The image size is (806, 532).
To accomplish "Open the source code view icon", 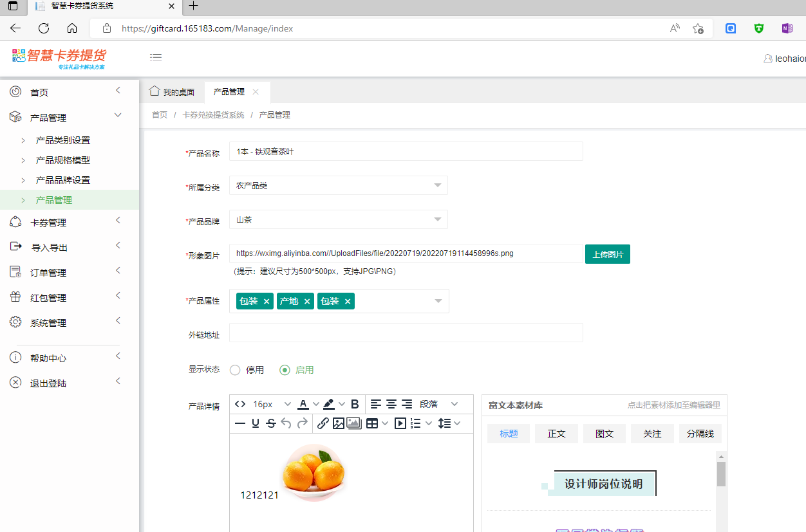I will (x=240, y=404).
